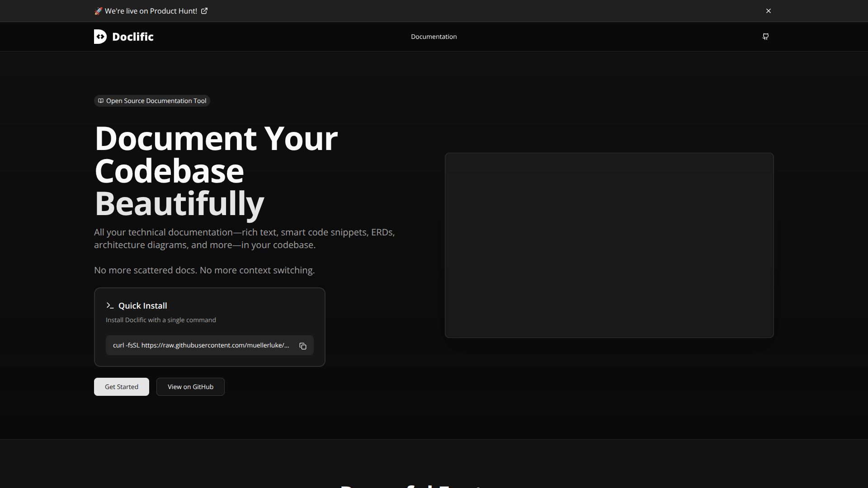
Task: Click the rocket emoji in the announcement banner
Action: click(x=98, y=10)
